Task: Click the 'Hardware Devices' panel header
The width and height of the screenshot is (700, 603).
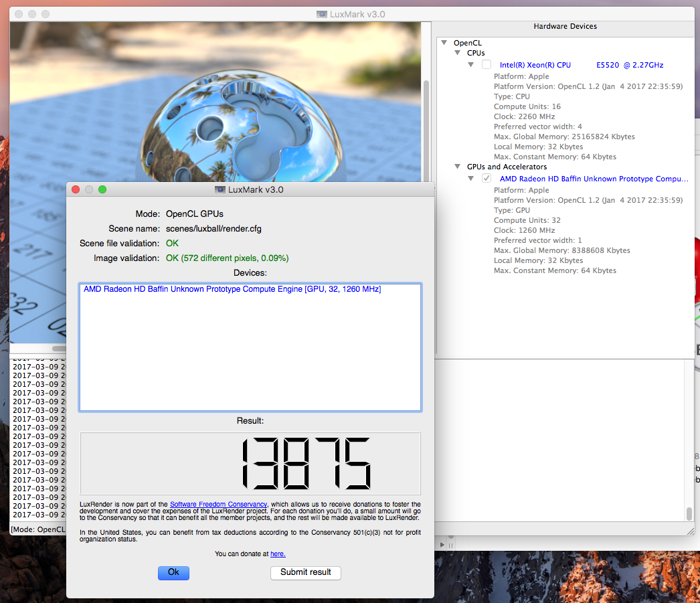Action: (x=565, y=26)
